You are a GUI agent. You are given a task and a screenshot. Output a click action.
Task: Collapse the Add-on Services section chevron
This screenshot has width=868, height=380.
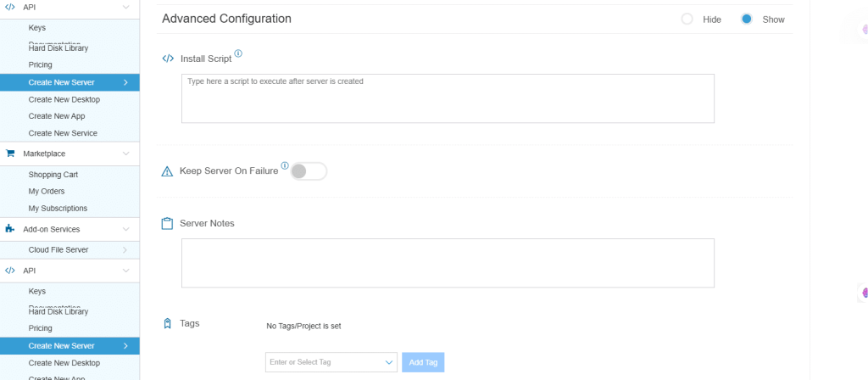pos(125,229)
